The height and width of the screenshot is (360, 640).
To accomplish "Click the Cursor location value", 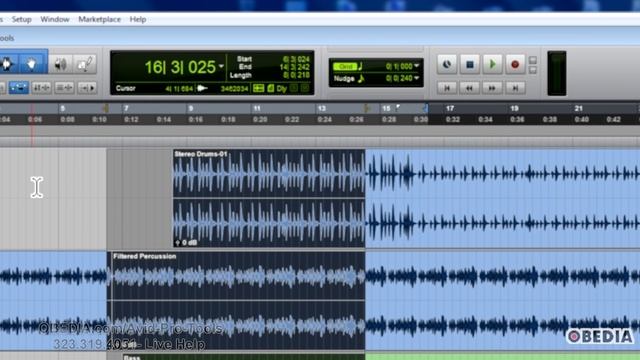I will tap(179, 89).
